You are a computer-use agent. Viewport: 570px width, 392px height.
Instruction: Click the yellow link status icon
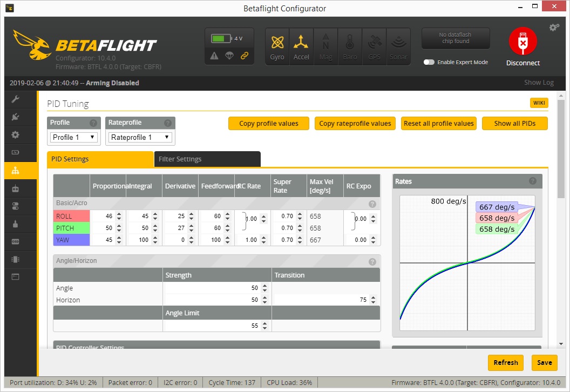245,56
